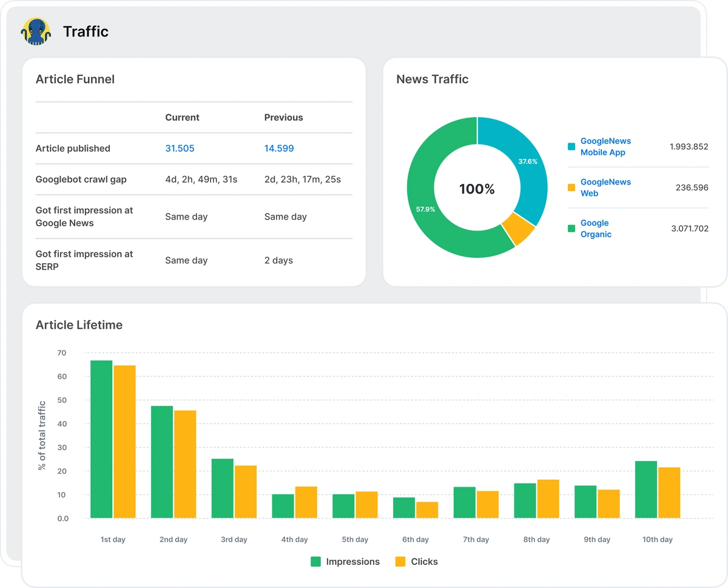Screen dimensions: 728x588
Task: Click the small yellow donut chart segment
Action: point(517,228)
